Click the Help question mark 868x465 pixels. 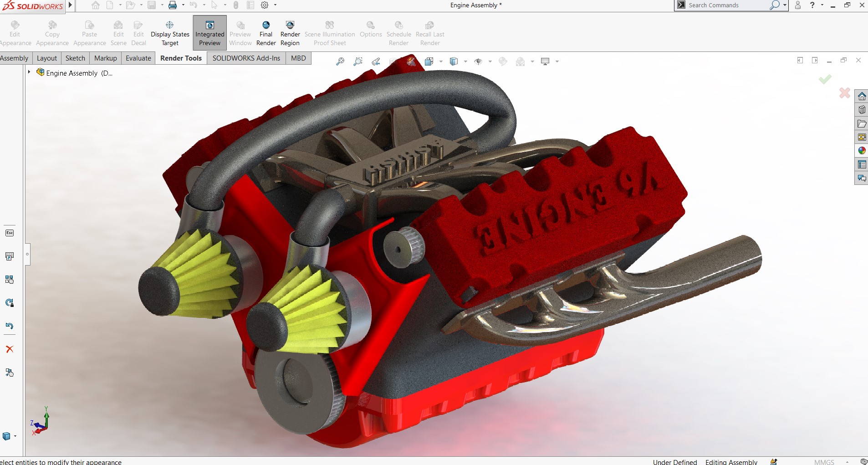click(x=812, y=5)
